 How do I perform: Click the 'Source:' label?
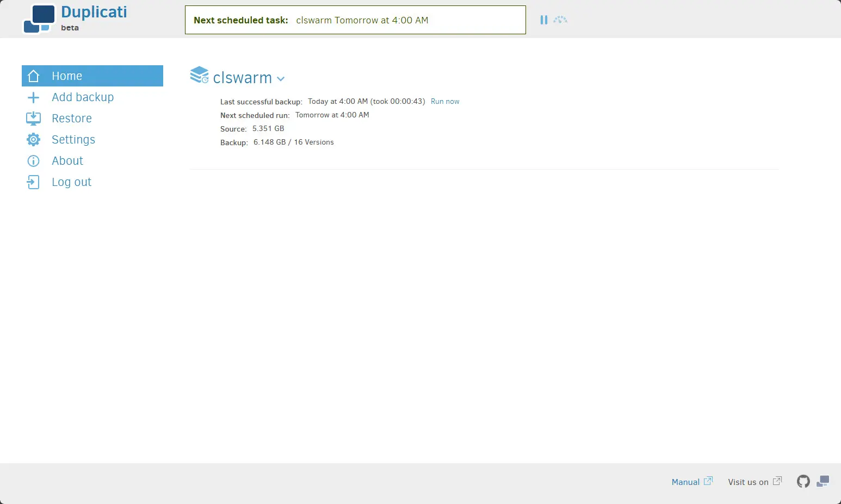[233, 129]
